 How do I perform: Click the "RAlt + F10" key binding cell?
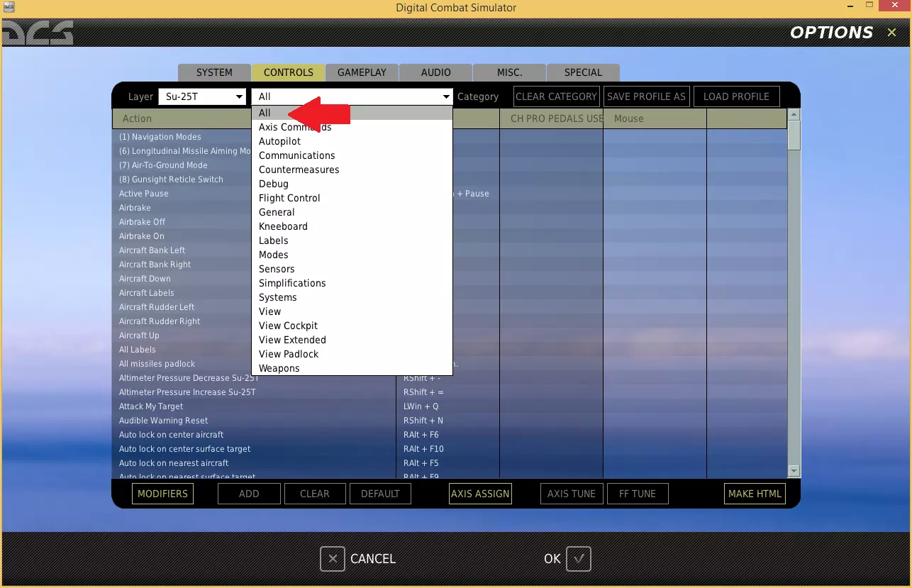click(447, 449)
